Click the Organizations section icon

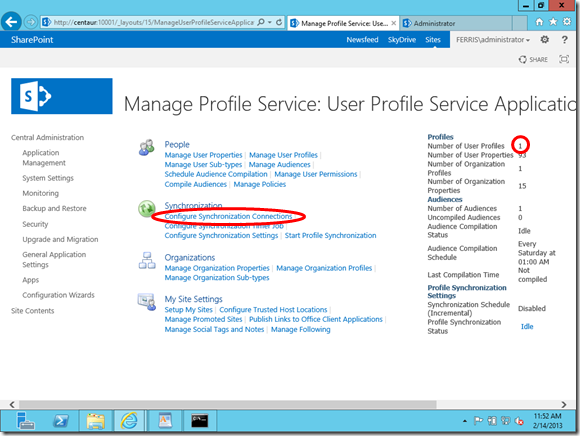(x=147, y=260)
